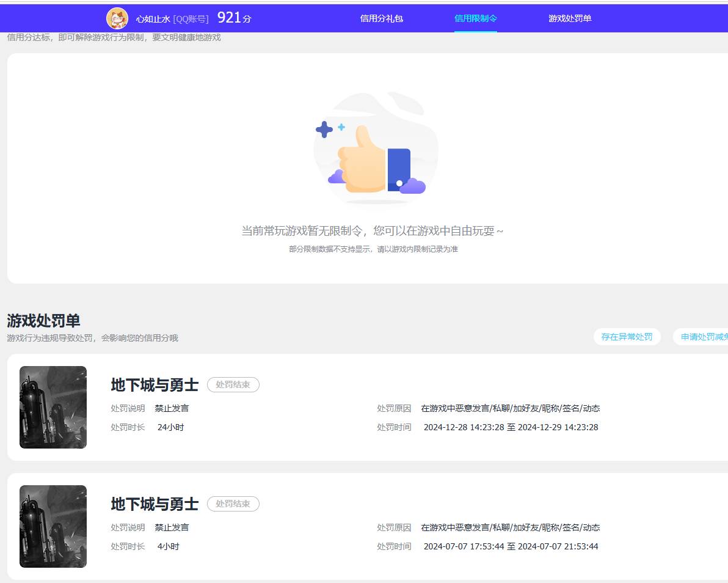Open the 游戏处罚单 tab
728x583 pixels.
pyautogui.click(x=570, y=18)
